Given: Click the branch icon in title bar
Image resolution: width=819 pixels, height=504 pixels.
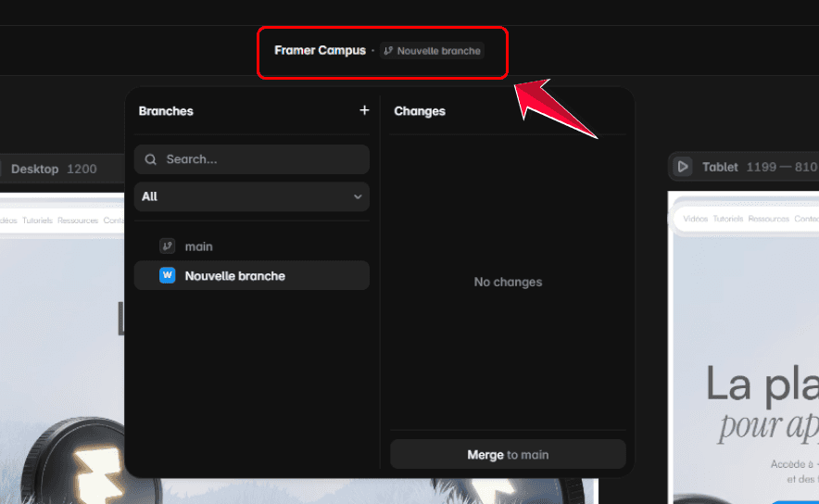Looking at the screenshot, I should click(388, 51).
